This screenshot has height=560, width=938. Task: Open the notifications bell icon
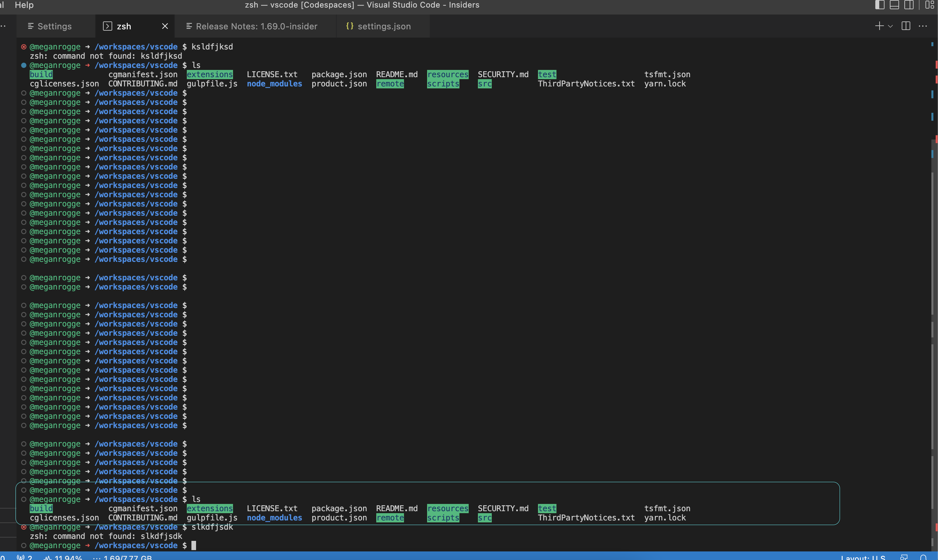tap(923, 557)
